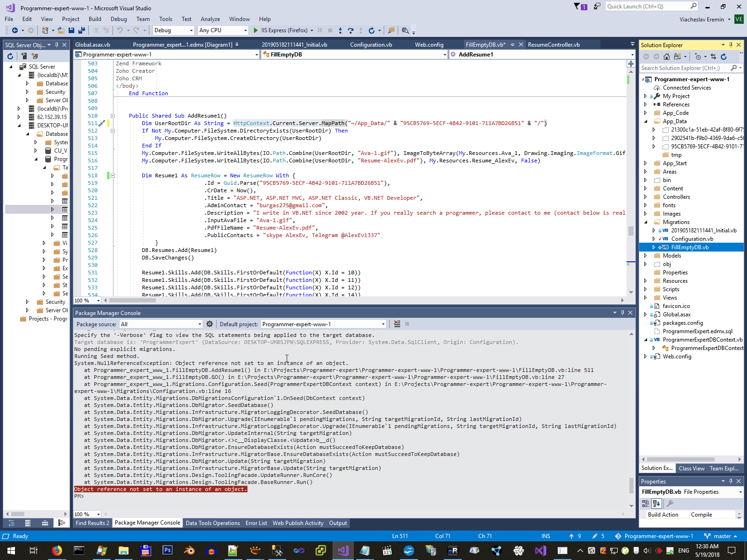The image size is (747, 560).
Task: Select packages.config in Solution Explorer
Action: click(683, 323)
